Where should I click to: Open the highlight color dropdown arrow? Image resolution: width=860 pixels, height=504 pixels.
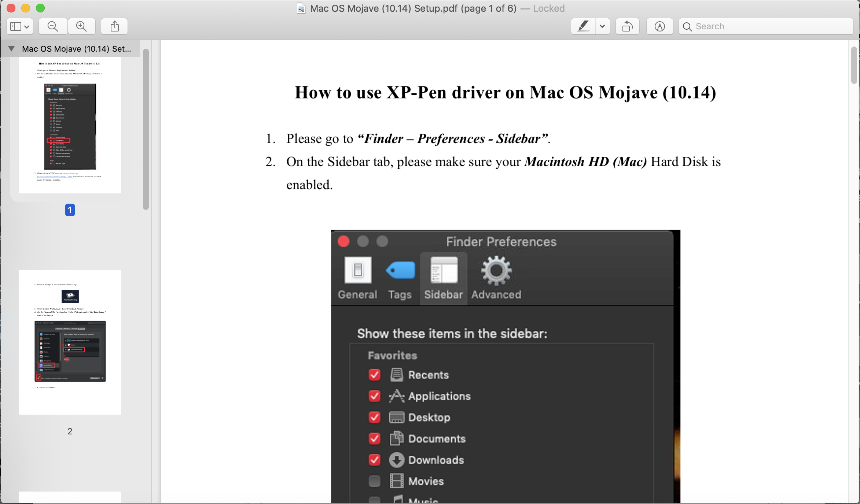[602, 26]
